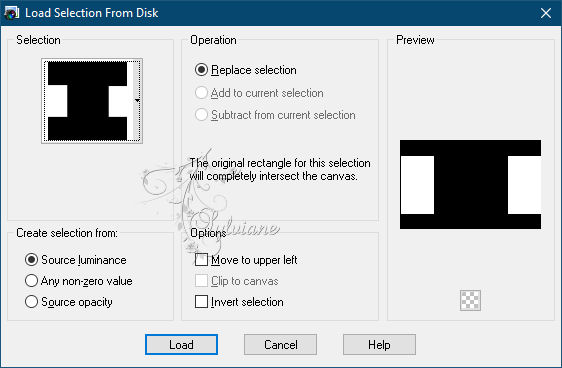Click the Cancel button

click(x=280, y=345)
